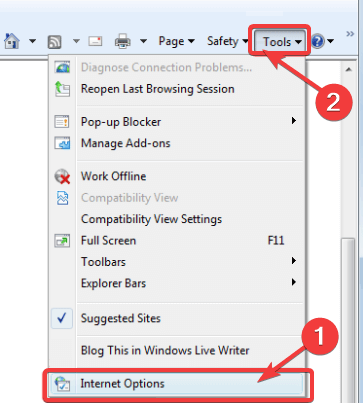The image size is (363, 403).
Task: Click the vertical scrollbar thumb
Action: coord(348,320)
